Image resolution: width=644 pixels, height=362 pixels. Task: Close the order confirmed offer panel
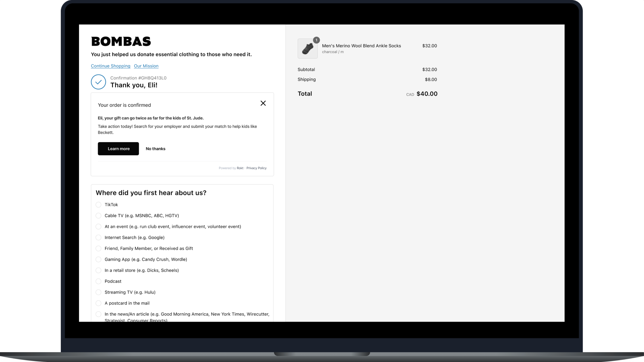coord(263,103)
